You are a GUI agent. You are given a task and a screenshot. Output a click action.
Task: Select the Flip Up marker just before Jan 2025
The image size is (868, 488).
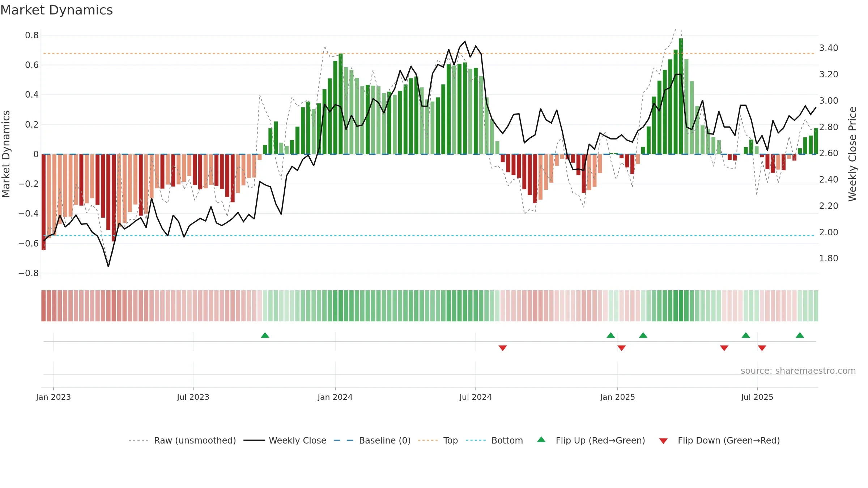point(611,335)
